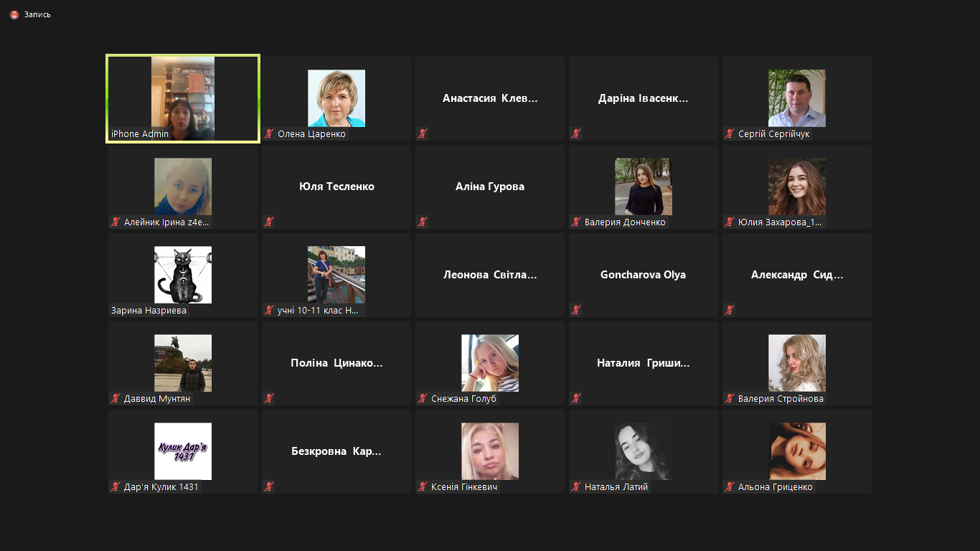Click muted mic icon beside Сергій Сергійчук
The width and height of the screenshot is (980, 551).
tap(730, 134)
